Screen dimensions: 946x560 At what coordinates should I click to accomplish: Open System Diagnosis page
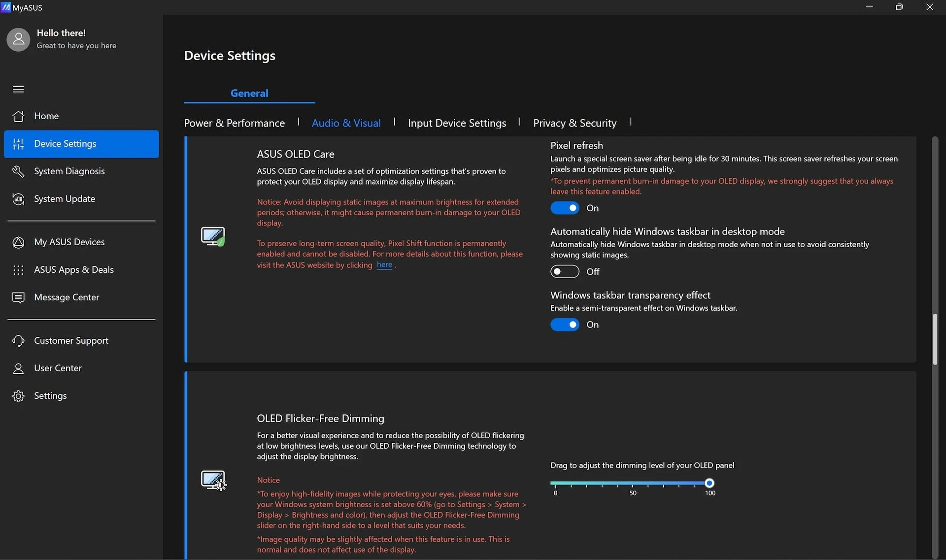81,171
